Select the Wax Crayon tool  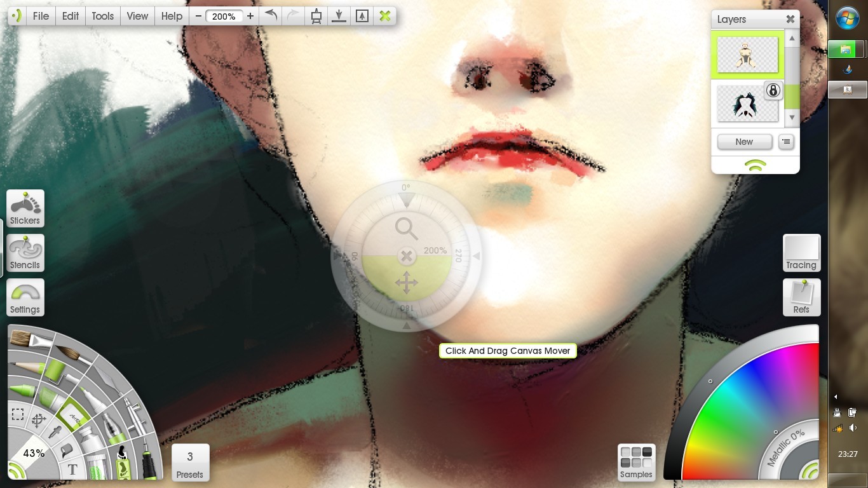24,391
